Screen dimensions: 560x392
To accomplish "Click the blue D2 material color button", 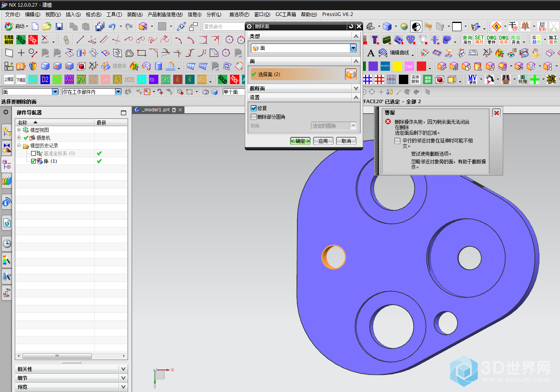I will [45, 79].
